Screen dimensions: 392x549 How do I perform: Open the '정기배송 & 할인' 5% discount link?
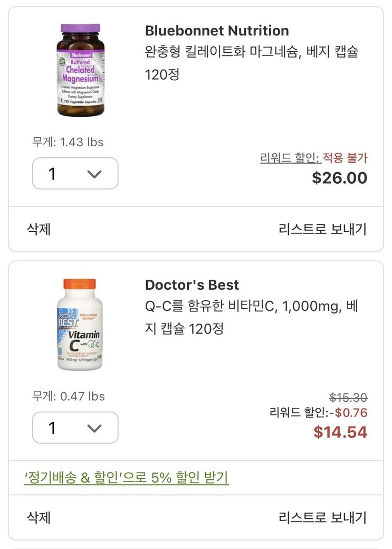pyautogui.click(x=127, y=478)
